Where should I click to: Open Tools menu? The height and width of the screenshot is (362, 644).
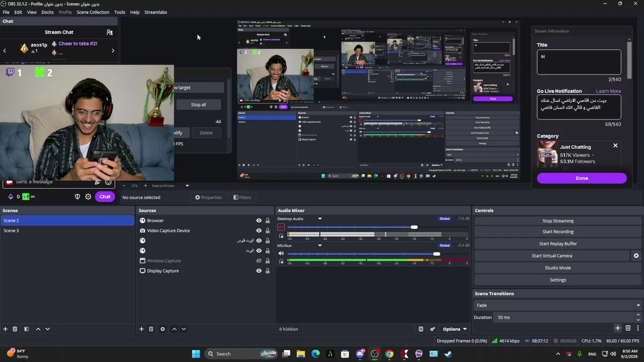120,12
